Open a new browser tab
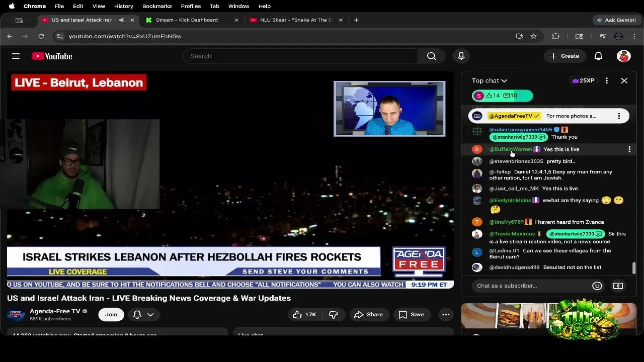 tap(356, 20)
